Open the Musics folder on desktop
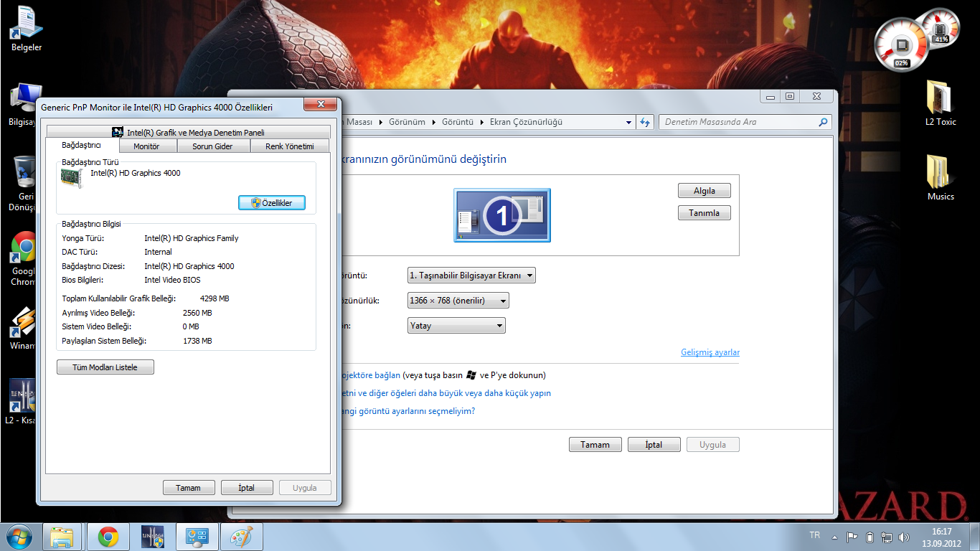The height and width of the screenshot is (551, 980). pos(941,177)
